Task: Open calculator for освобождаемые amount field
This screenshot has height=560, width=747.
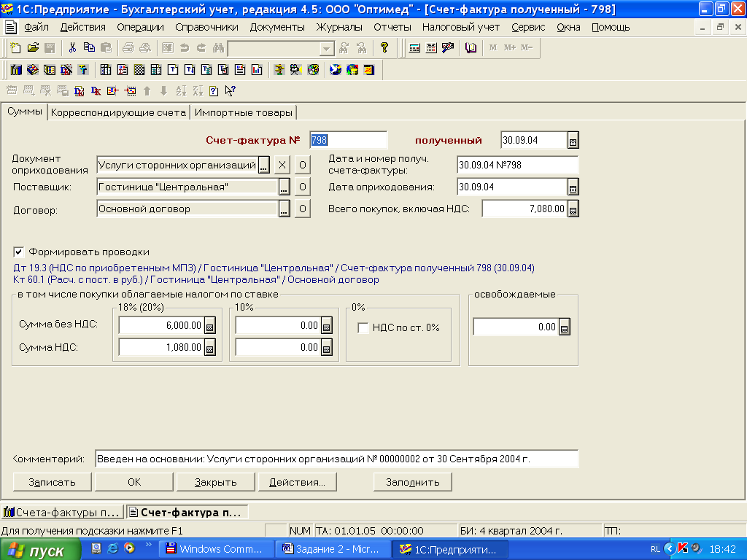Action: pos(564,327)
